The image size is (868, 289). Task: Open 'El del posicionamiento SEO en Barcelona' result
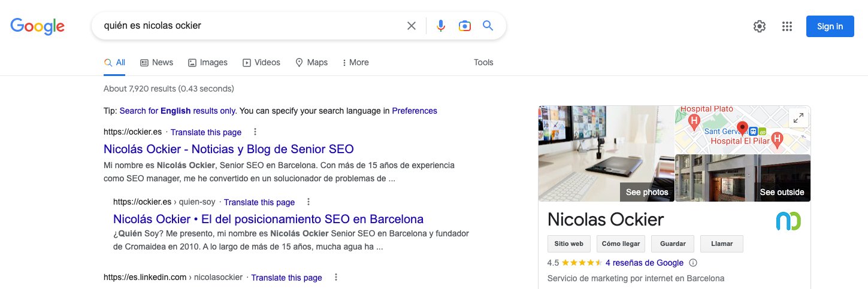pos(268,219)
